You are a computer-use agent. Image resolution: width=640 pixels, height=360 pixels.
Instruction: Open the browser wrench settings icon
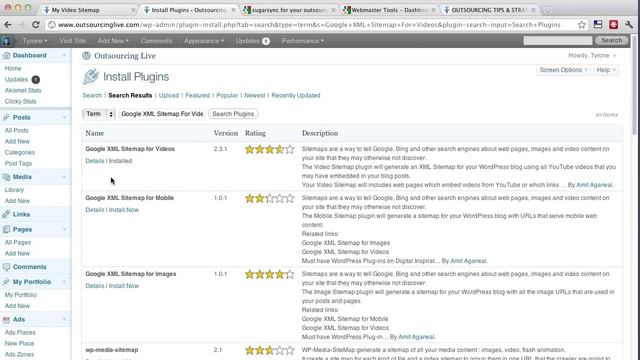coord(629,25)
